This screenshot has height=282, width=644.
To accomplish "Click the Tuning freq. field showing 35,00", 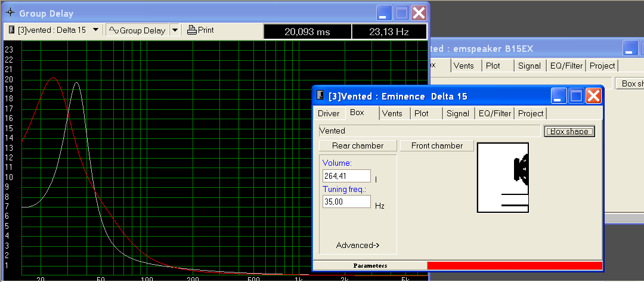I will tap(346, 202).
